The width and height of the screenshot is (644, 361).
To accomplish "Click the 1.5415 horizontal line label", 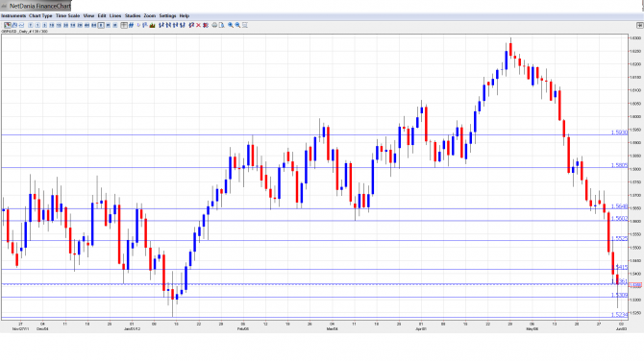I will click(620, 267).
